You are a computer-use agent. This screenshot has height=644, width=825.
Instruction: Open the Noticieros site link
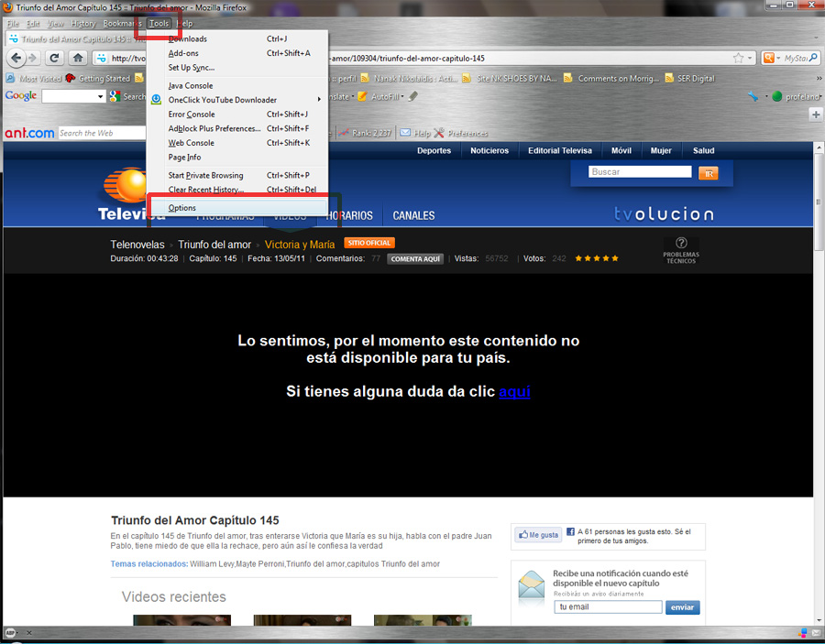[489, 150]
